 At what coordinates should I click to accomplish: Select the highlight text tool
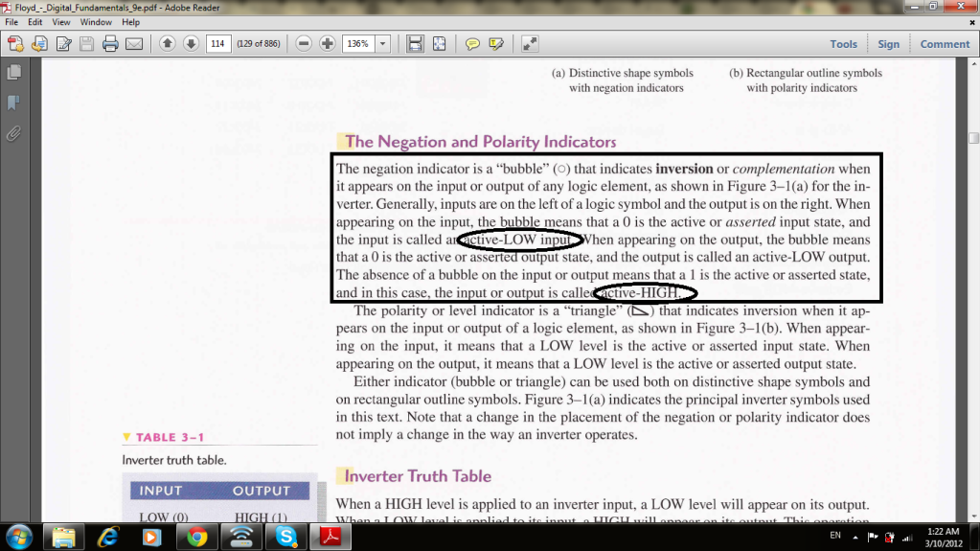click(496, 44)
